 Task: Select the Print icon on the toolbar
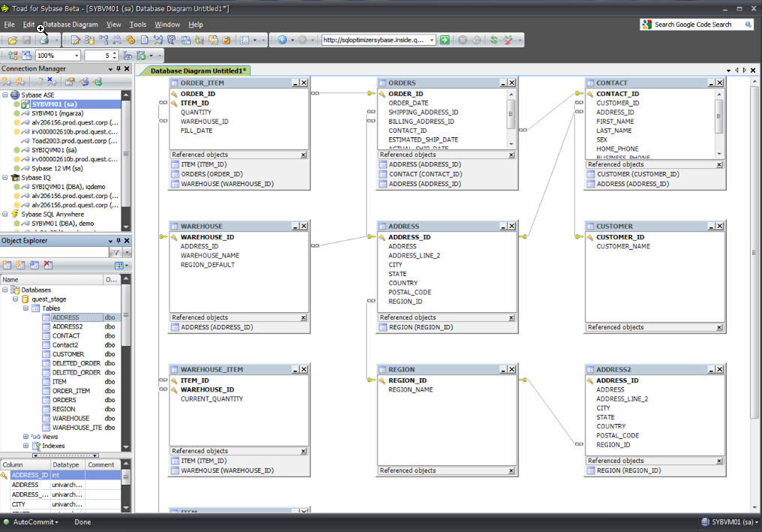point(44,40)
